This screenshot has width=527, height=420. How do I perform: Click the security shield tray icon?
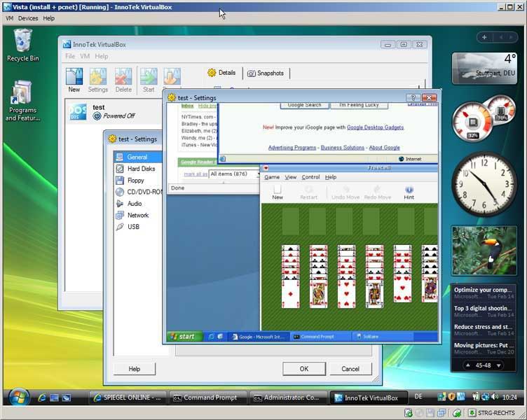tap(452, 397)
